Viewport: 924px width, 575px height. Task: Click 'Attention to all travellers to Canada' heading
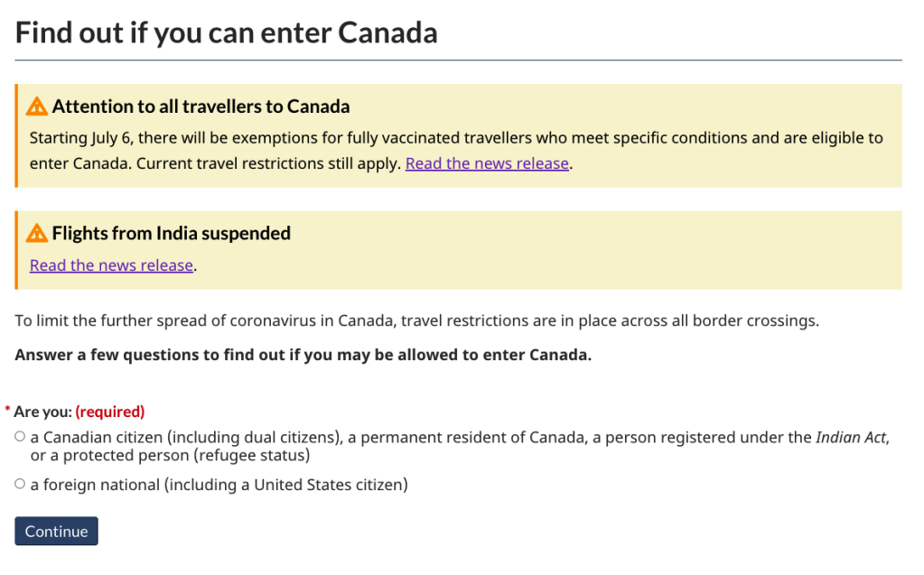[201, 107]
